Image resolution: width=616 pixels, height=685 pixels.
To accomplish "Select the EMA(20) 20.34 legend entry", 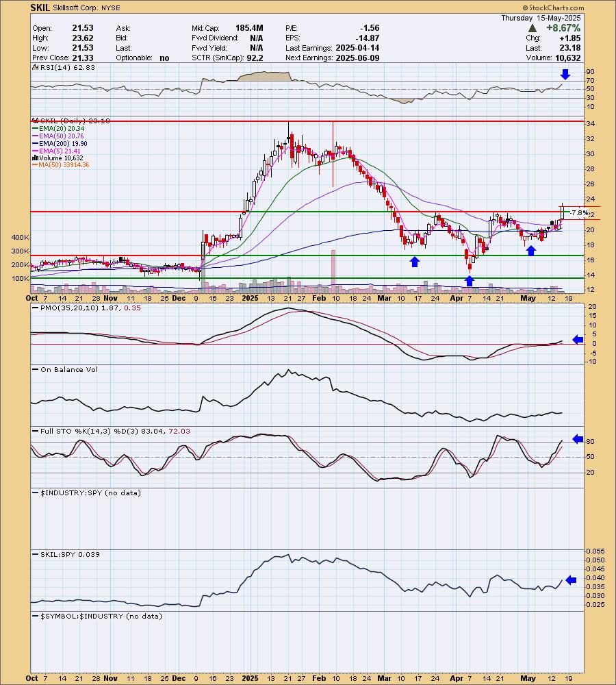I will (58, 129).
